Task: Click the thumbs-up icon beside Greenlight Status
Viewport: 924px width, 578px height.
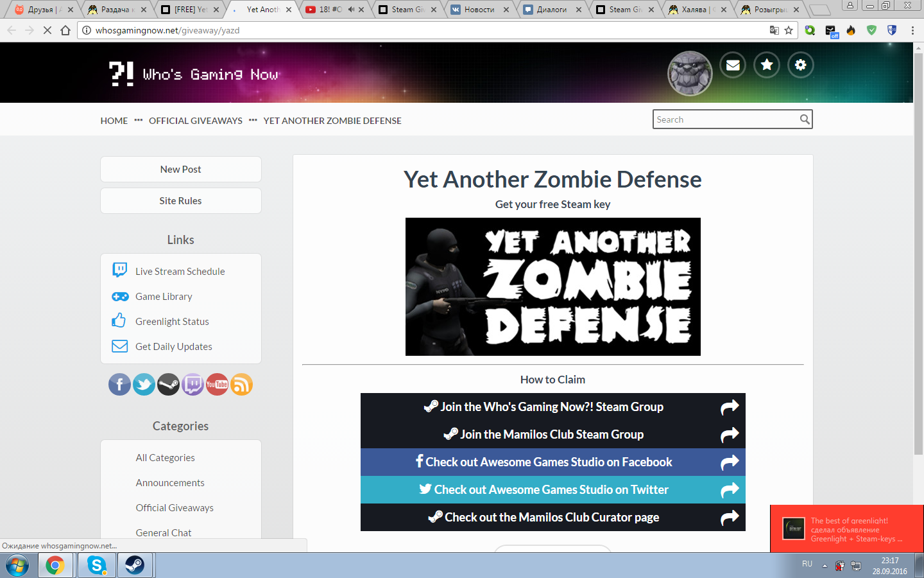Action: 119,320
